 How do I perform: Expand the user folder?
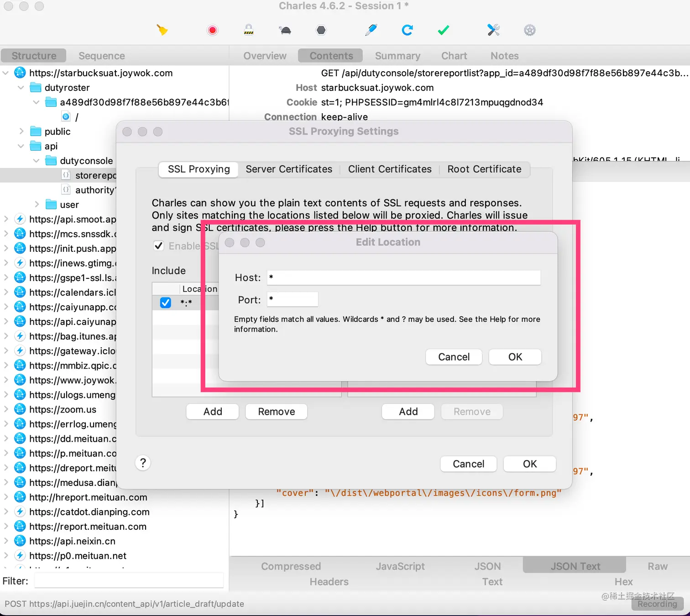click(37, 204)
